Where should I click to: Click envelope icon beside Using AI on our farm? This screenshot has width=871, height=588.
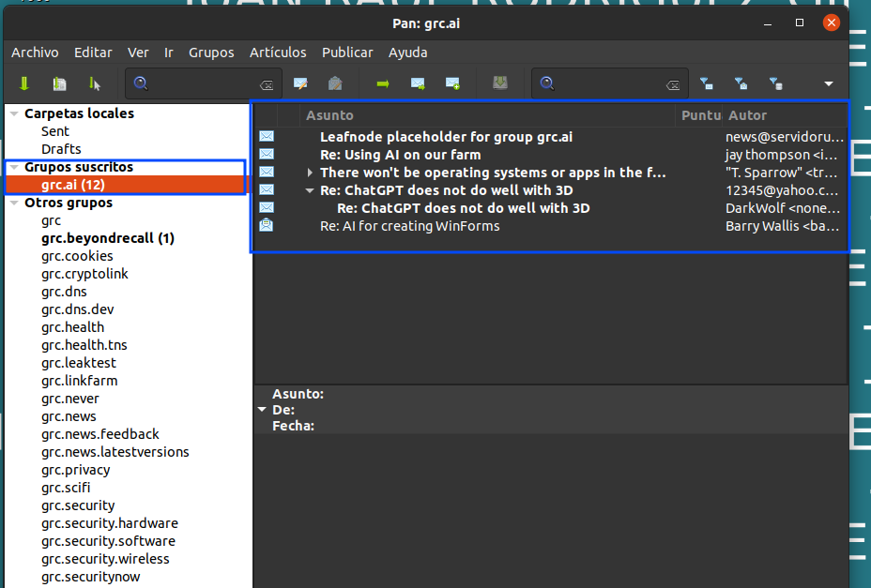pyautogui.click(x=267, y=154)
